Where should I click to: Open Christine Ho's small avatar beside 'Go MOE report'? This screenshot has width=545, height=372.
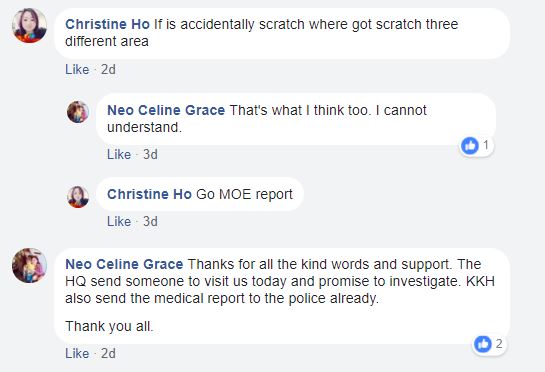click(x=78, y=197)
